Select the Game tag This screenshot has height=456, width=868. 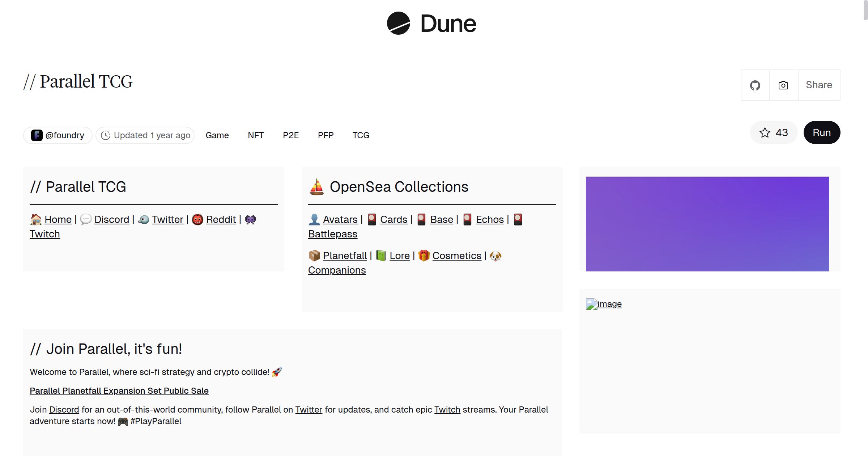[x=217, y=135]
